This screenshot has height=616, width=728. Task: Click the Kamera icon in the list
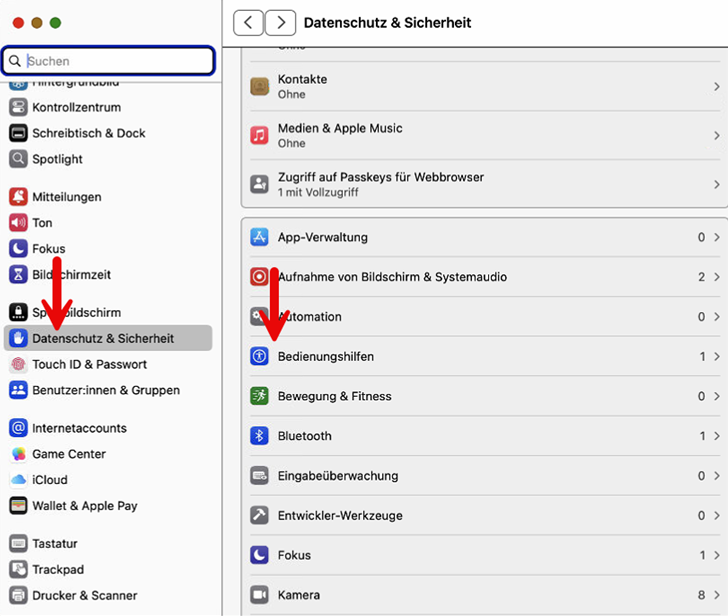click(260, 595)
